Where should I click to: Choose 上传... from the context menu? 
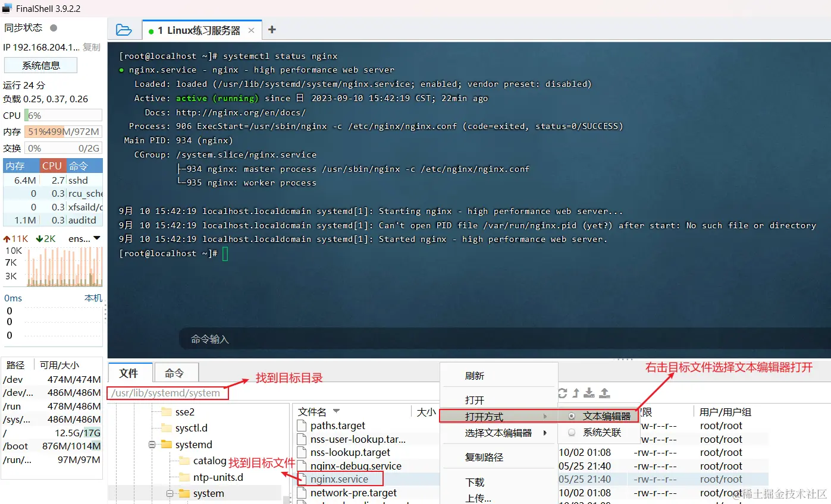478,498
